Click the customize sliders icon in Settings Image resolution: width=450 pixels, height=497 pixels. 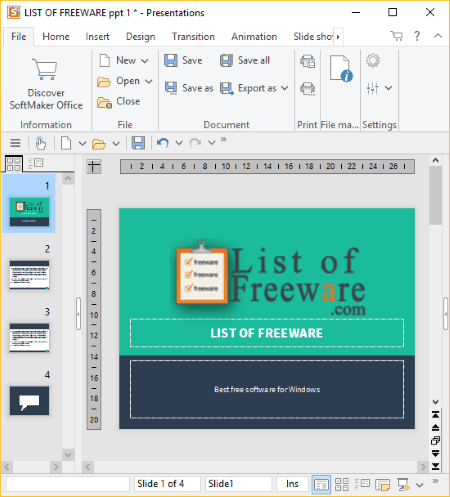point(372,88)
